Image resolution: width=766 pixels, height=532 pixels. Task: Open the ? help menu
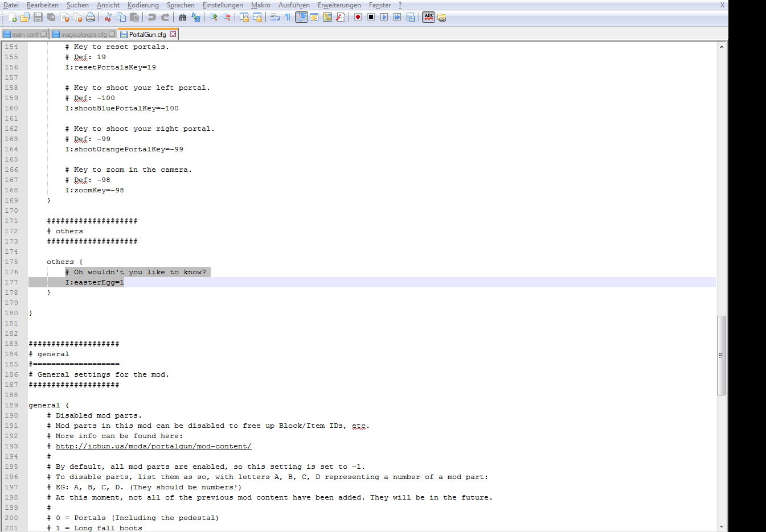point(400,5)
